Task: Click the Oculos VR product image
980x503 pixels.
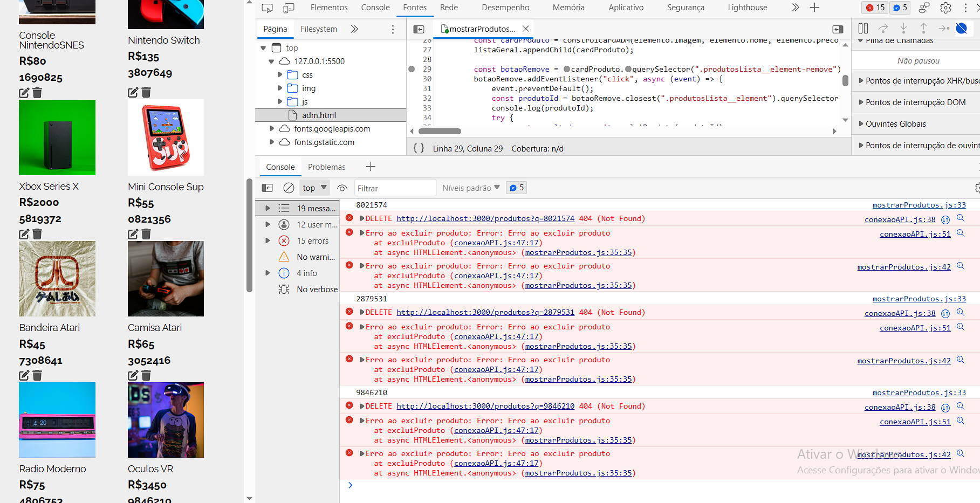Action: 166,420
